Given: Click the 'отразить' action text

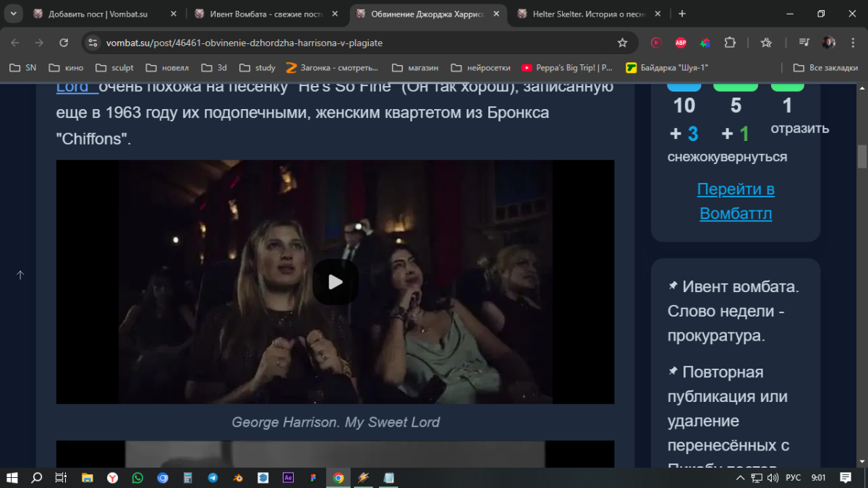Looking at the screenshot, I should coord(800,129).
